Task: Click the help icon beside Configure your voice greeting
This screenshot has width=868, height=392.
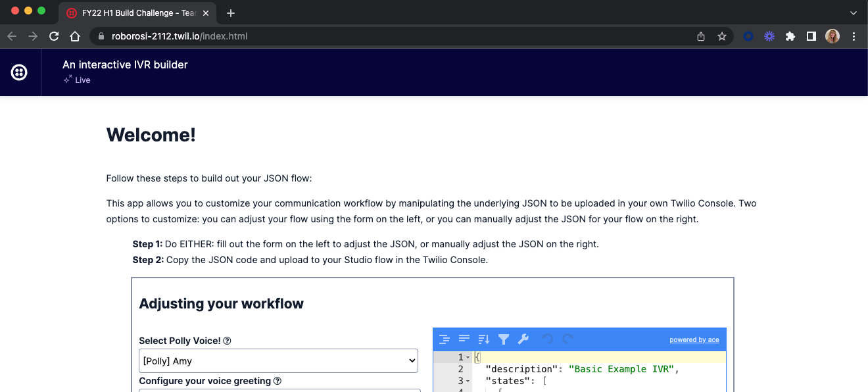Action: pos(277,381)
